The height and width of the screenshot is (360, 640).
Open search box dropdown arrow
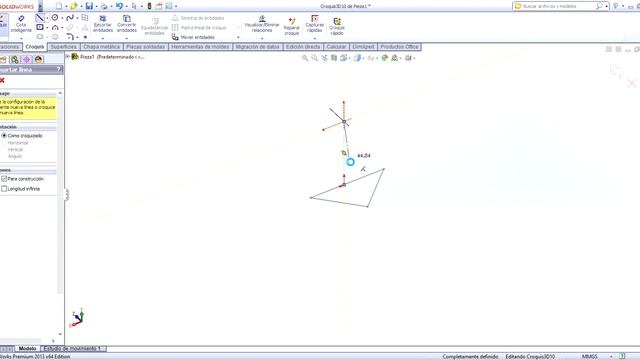pyautogui.click(x=607, y=6)
